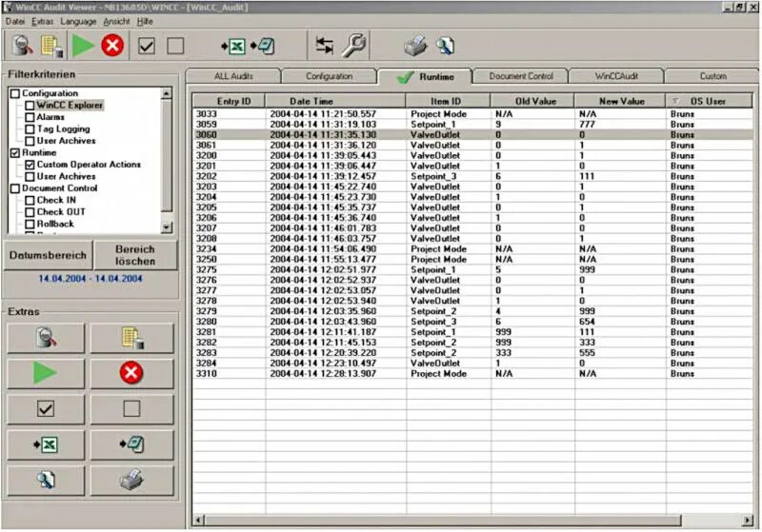Click the red X button in the Extras panel
This screenshot has height=532, width=762.
pyautogui.click(x=132, y=373)
